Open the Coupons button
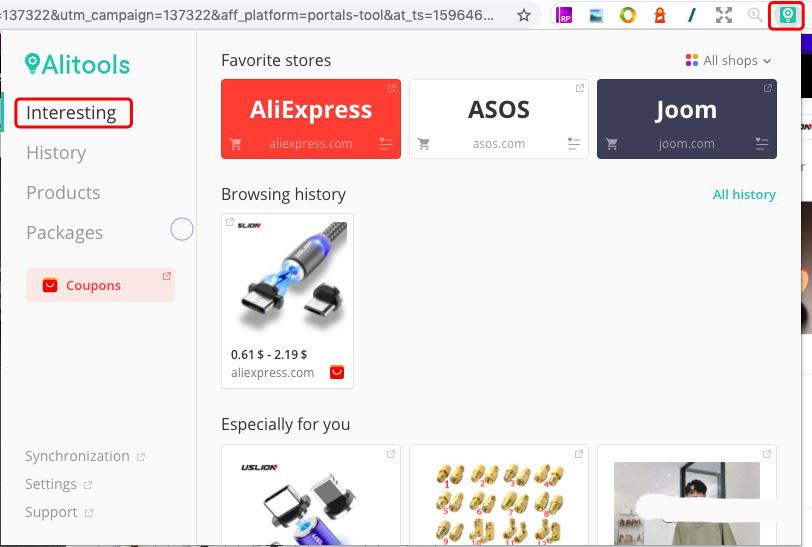 pyautogui.click(x=100, y=285)
